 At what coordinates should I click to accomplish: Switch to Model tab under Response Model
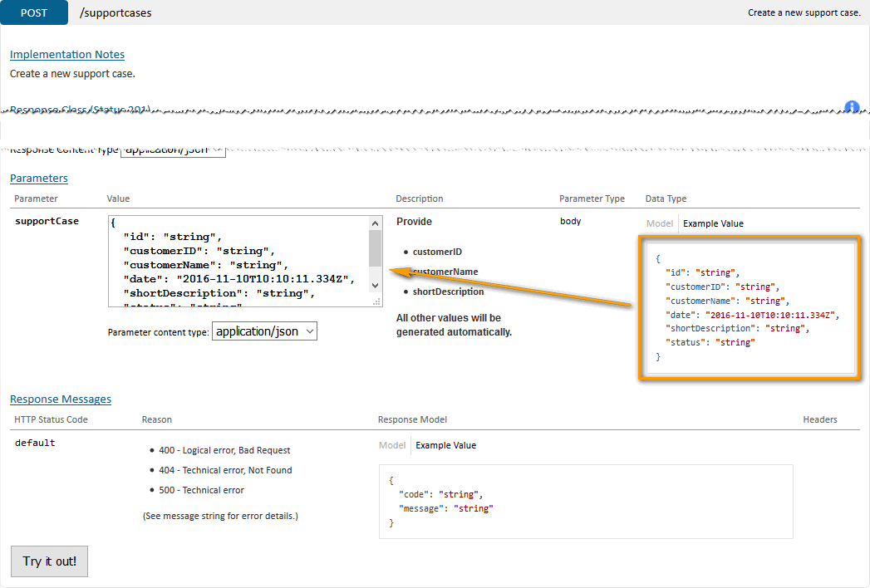click(392, 445)
